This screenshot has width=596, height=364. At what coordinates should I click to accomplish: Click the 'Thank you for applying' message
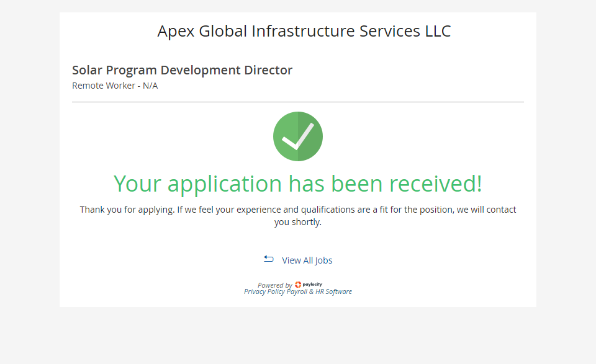pyautogui.click(x=298, y=210)
